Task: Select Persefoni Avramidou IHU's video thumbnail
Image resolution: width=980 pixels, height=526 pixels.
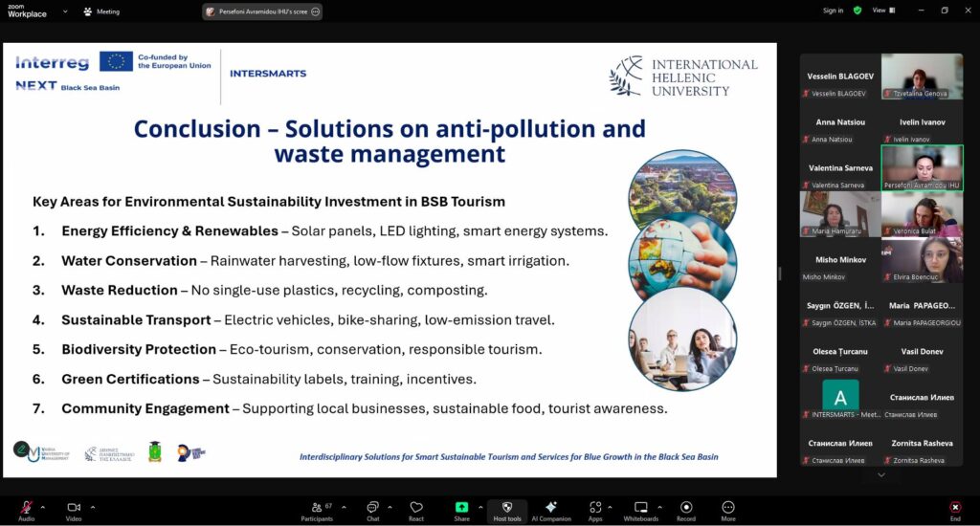Action: click(922, 167)
